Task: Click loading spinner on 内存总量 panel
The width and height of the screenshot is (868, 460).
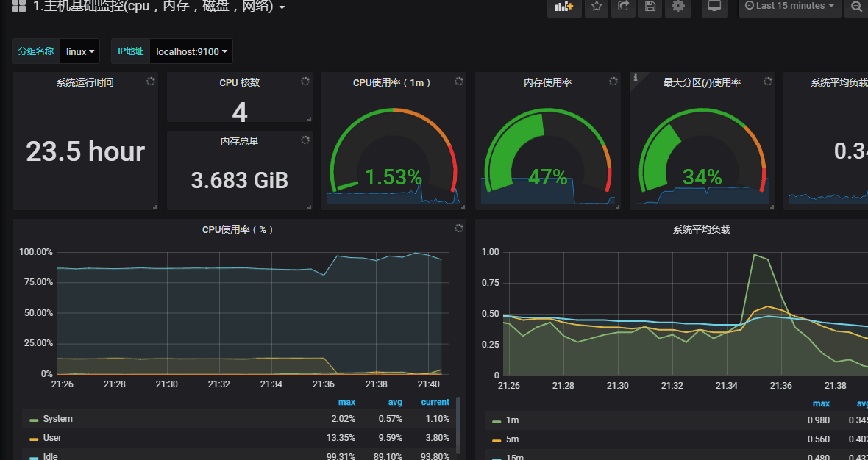Action: [305, 140]
